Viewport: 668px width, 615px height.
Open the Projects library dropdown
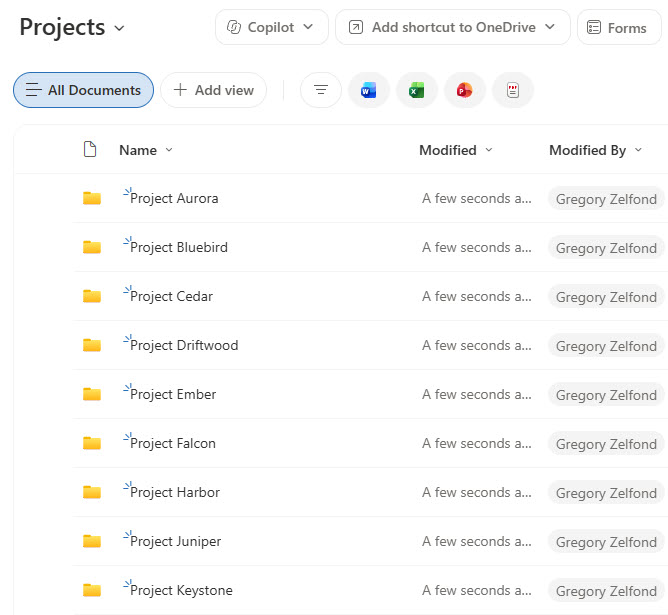click(120, 29)
